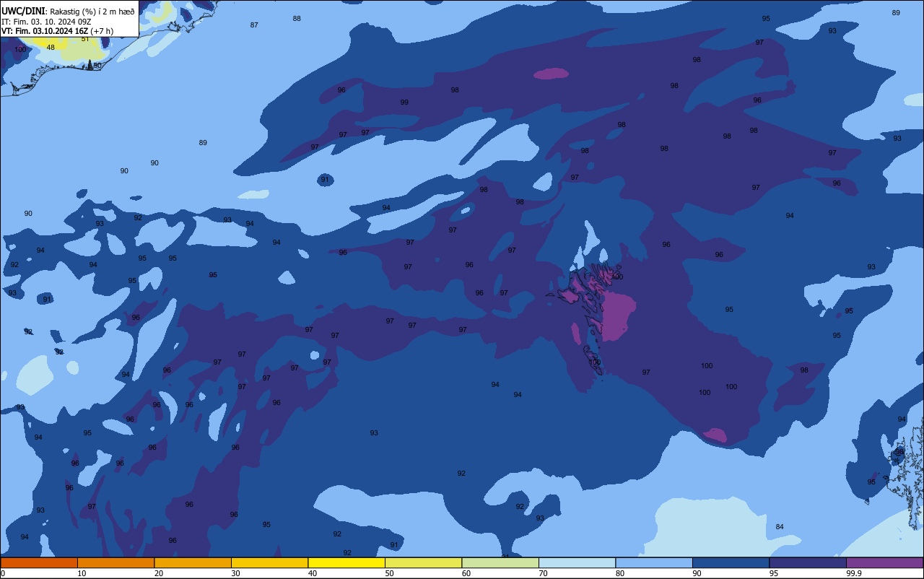
Task: Pick the dark indigo 95–99.9 legend swatch
Action: pyautogui.click(x=808, y=562)
